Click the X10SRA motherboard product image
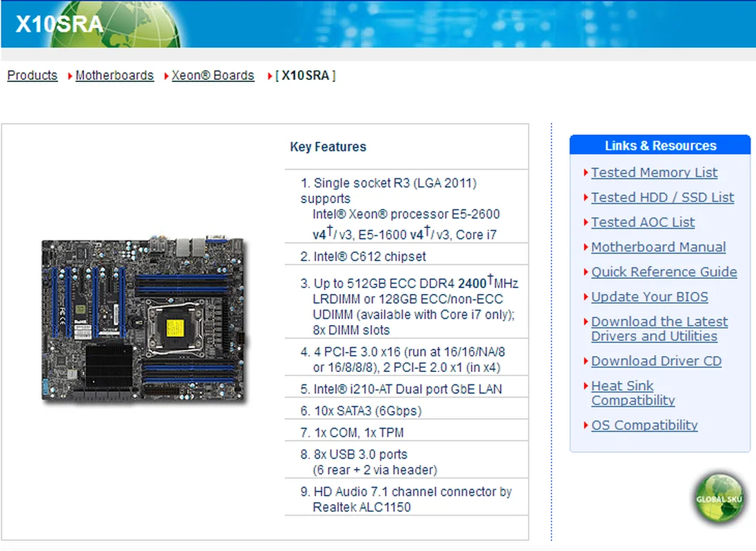The image size is (756, 551). tap(143, 320)
